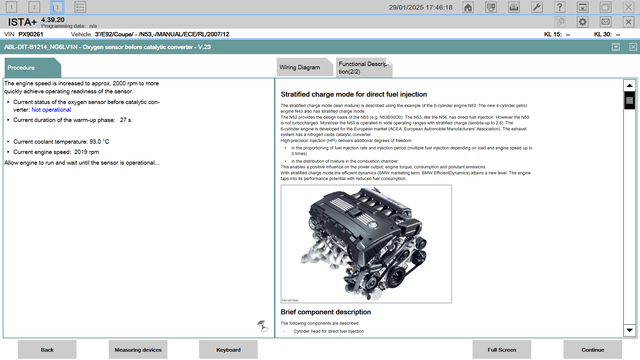Click the vehicle description 3'/E92/Coupe text
640x360 pixels.
[162, 34]
